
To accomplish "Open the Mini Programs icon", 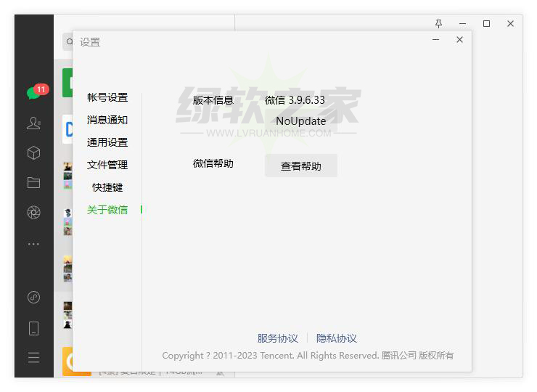I will 33,298.
